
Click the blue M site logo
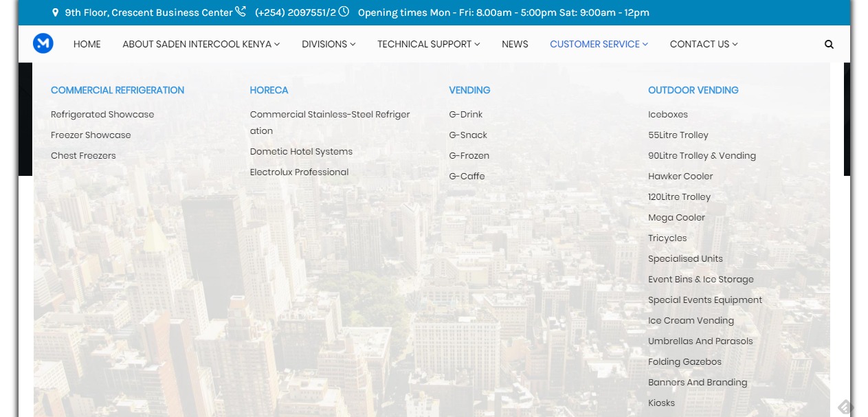[x=43, y=44]
